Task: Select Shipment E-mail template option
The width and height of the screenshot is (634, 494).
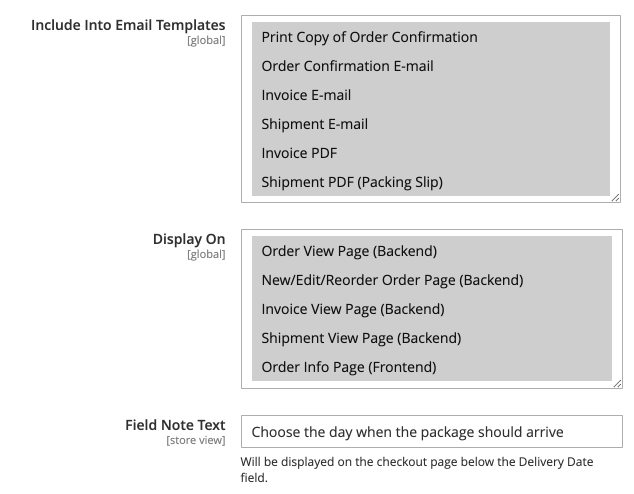Action: pos(314,124)
